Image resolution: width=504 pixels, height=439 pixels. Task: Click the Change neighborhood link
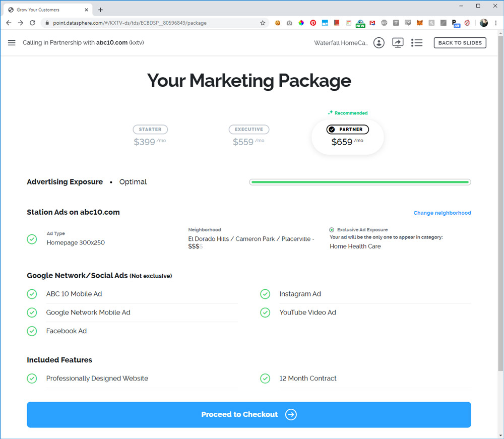[442, 213]
